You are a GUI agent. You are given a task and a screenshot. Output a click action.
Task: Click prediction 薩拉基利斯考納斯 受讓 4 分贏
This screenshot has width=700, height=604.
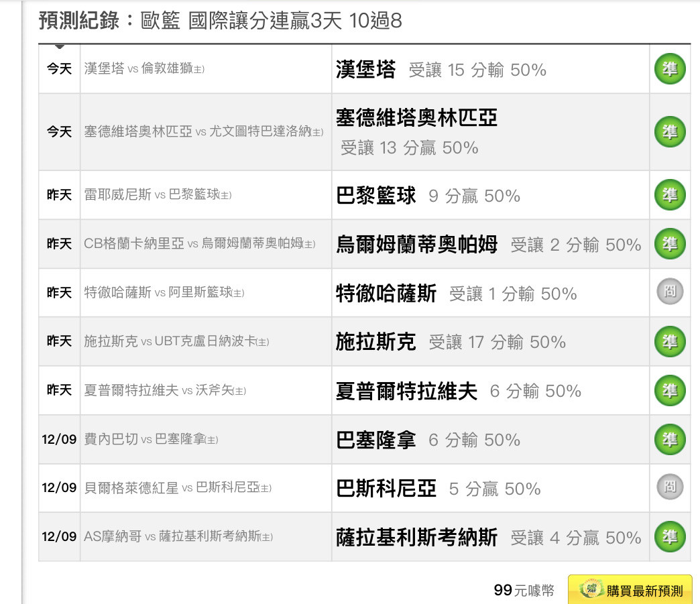pos(489,538)
